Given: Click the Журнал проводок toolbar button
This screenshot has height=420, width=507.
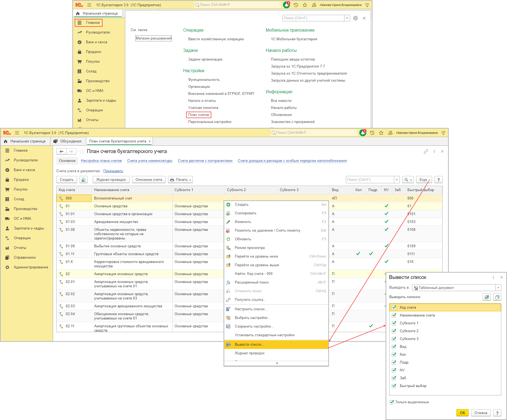Looking at the screenshot, I should click(111, 180).
